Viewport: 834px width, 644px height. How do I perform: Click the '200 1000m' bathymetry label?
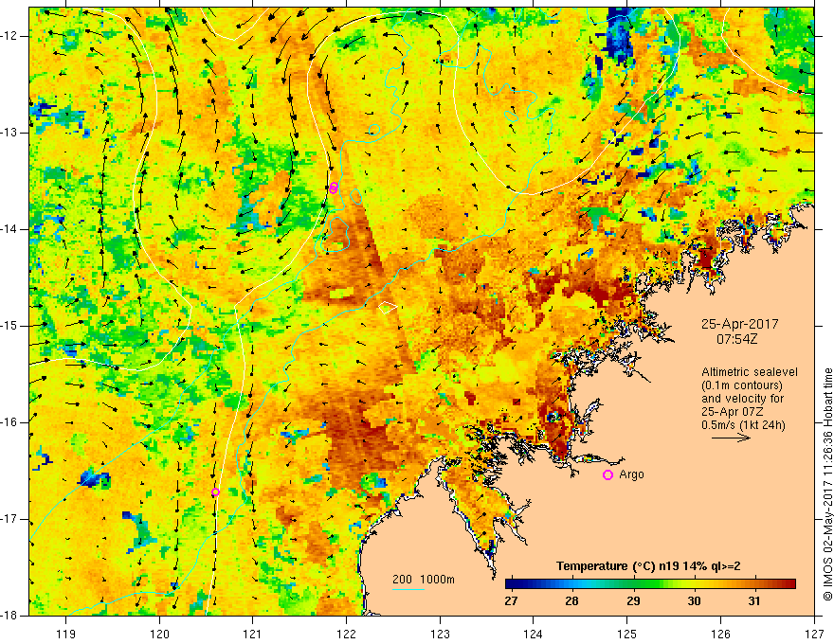(424, 580)
